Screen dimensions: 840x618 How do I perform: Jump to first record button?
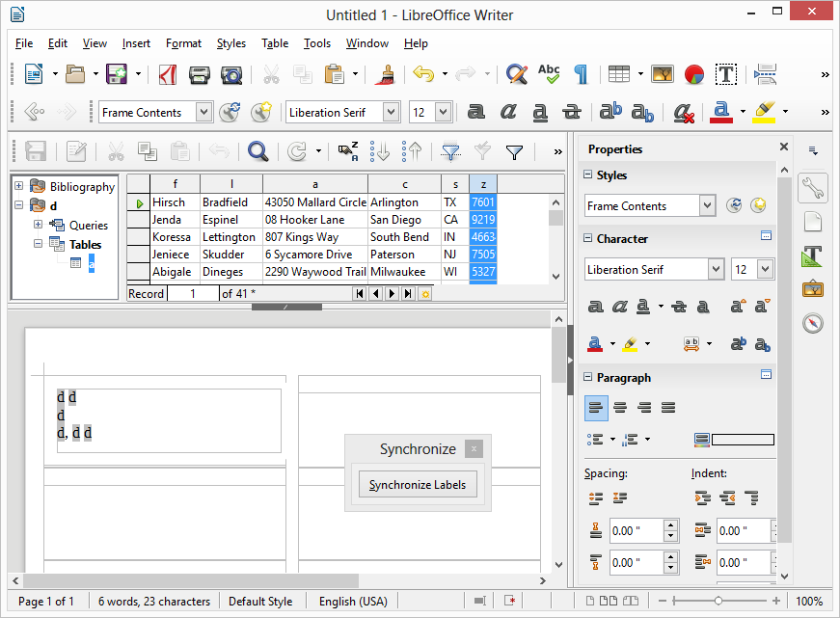(x=360, y=293)
